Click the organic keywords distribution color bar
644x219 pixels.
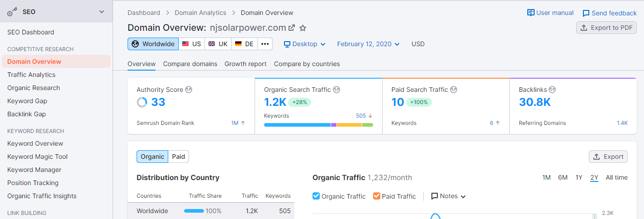318,124
